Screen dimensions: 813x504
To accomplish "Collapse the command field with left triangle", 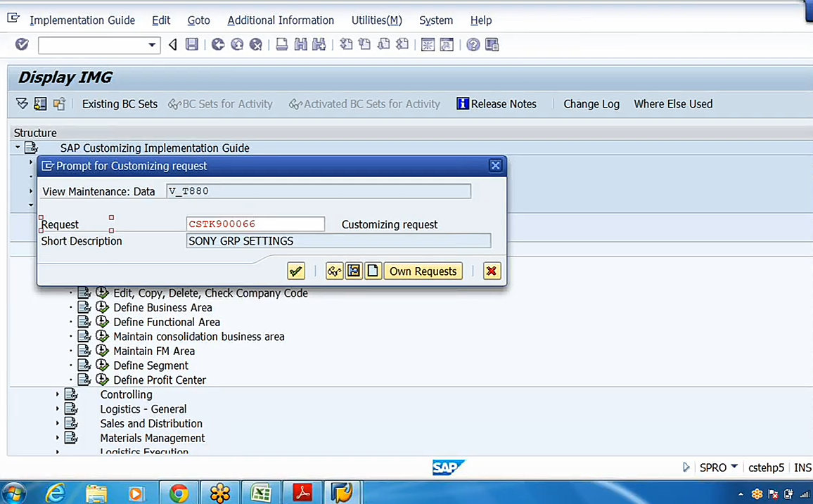I will tap(173, 45).
